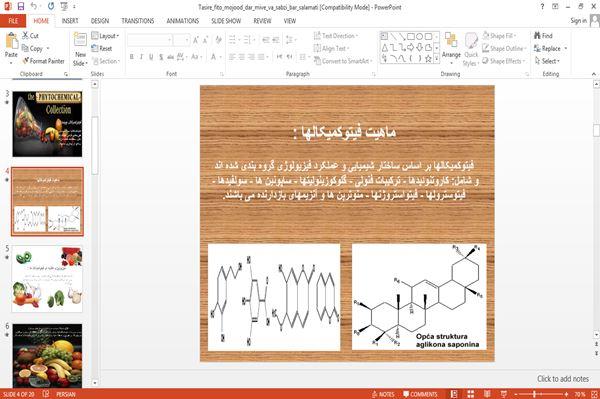Expand the Select dropdown in Editing

547,61
